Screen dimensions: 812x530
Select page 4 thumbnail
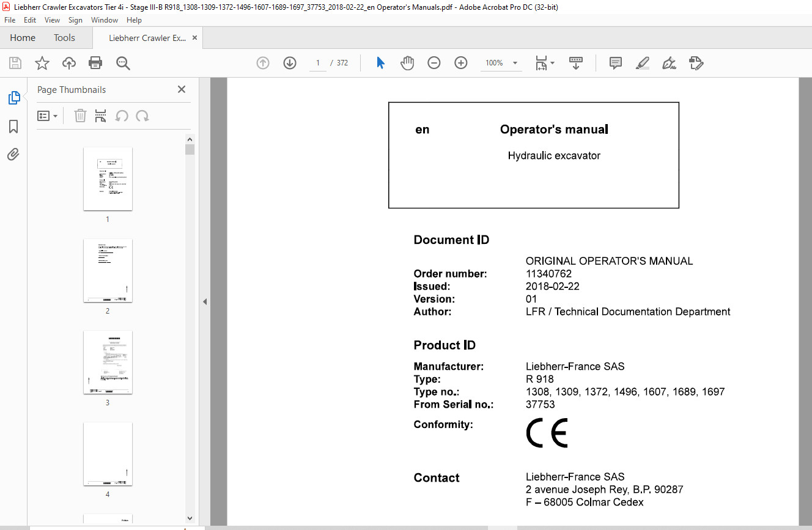pyautogui.click(x=108, y=454)
